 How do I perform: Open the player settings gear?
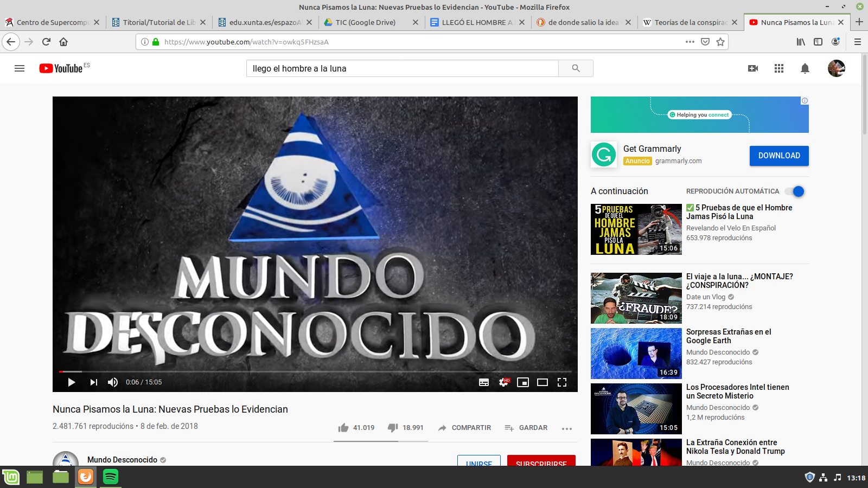click(504, 382)
